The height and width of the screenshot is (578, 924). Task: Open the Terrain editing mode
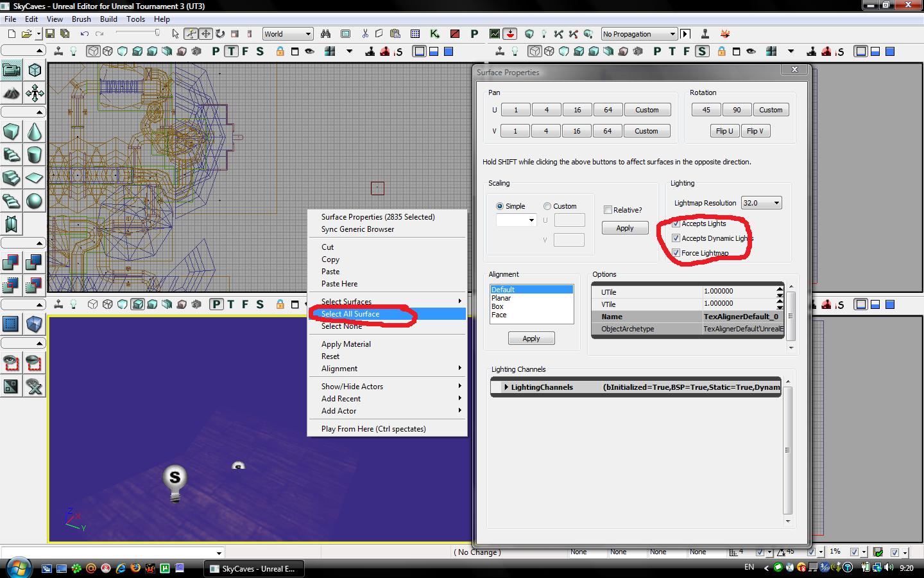pyautogui.click(x=12, y=94)
